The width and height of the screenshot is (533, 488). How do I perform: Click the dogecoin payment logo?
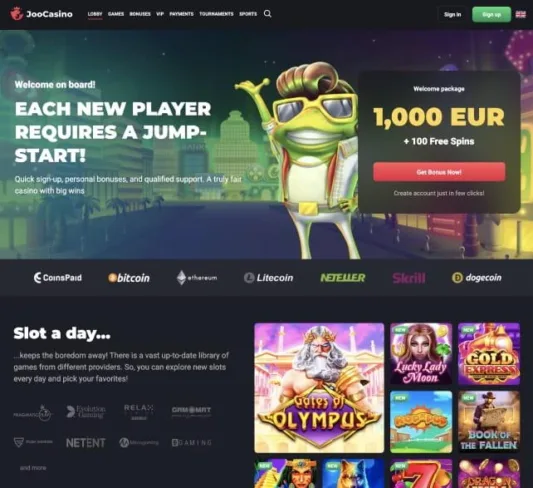[477, 278]
